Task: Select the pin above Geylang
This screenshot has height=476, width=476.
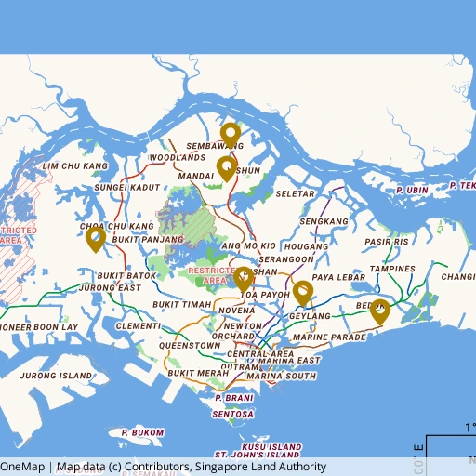Action: [x=303, y=294]
